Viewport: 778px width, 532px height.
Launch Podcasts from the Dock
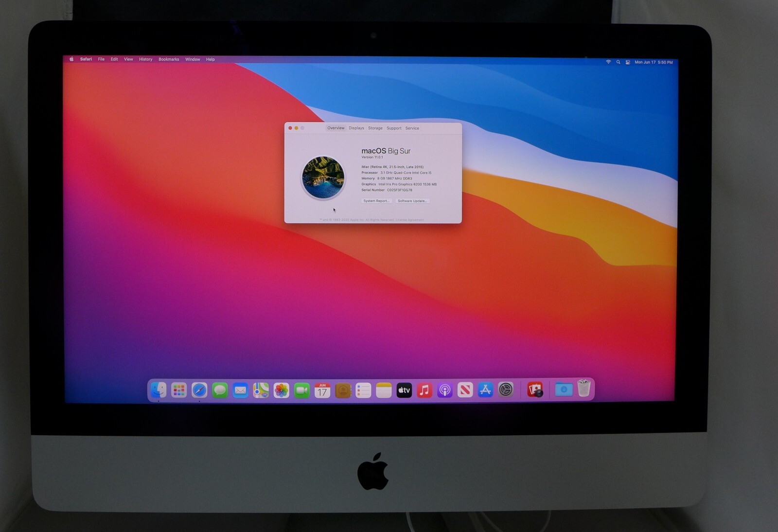click(x=445, y=390)
